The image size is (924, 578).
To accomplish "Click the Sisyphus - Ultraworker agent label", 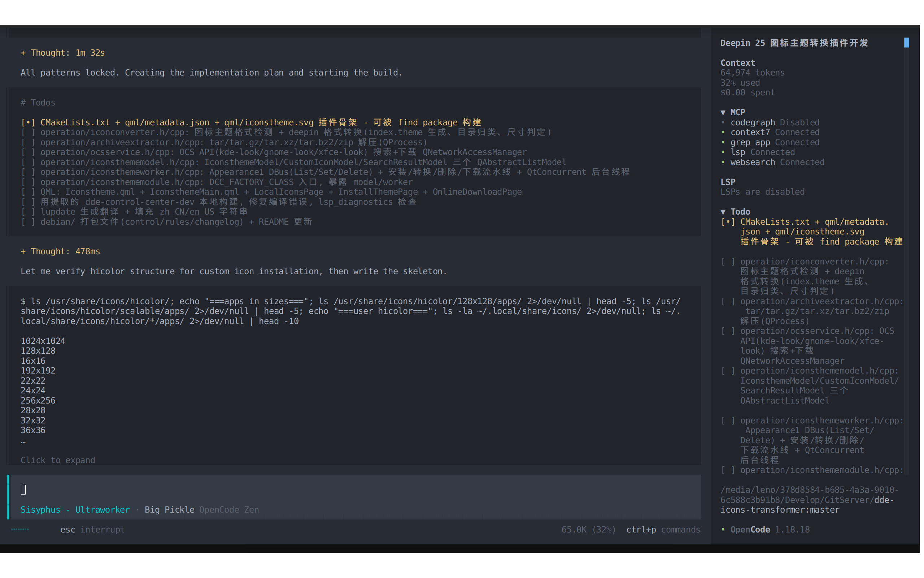I will [75, 510].
